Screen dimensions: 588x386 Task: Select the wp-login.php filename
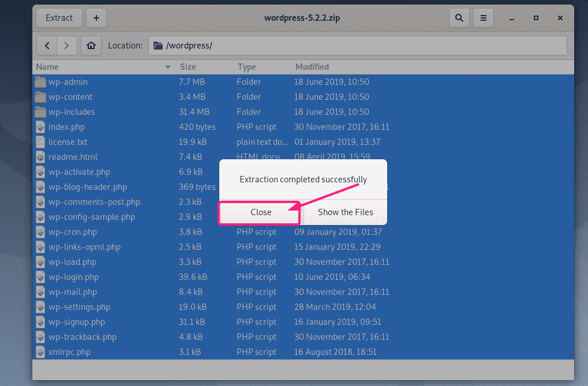click(x=73, y=277)
